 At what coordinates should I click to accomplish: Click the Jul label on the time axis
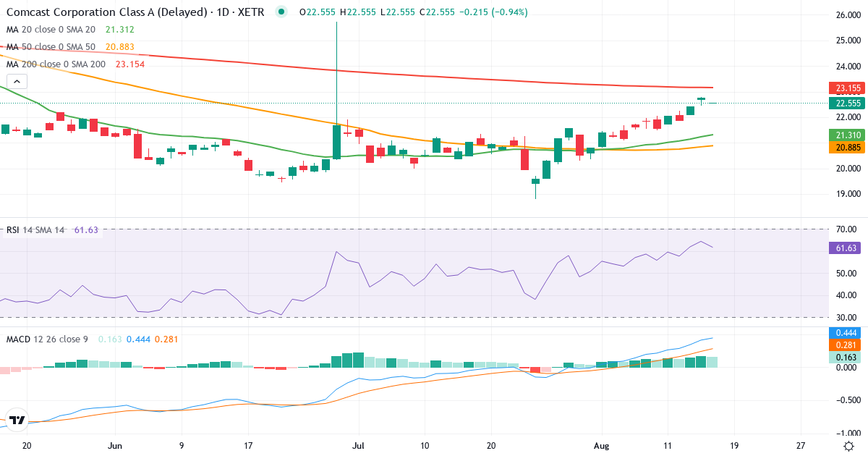(x=358, y=446)
